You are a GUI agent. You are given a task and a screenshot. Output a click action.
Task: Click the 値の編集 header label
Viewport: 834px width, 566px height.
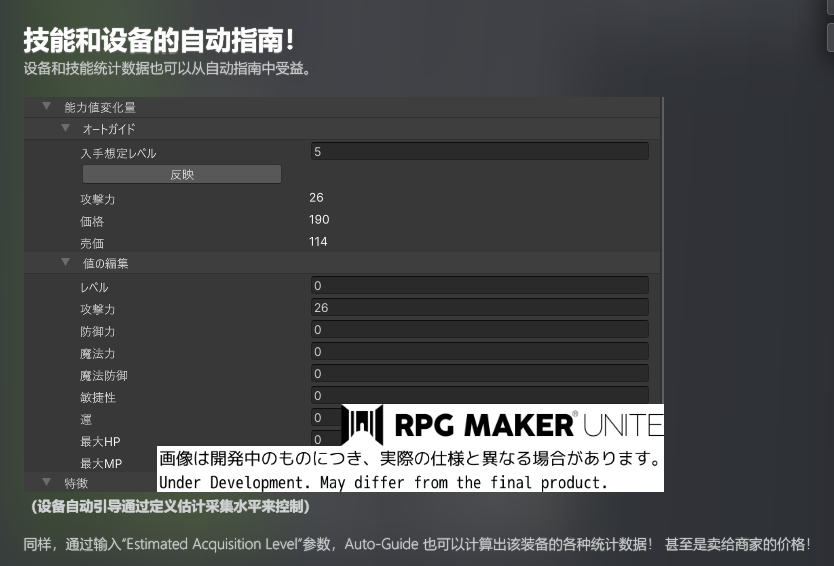coord(105,263)
